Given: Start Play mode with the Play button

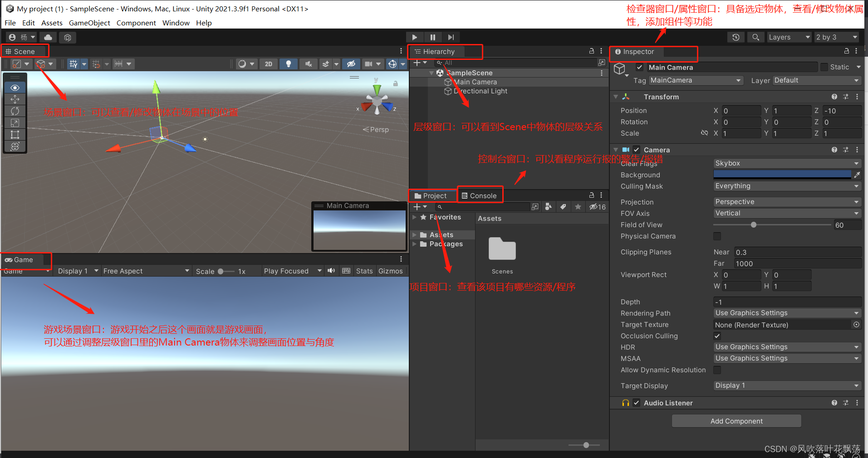Looking at the screenshot, I should coord(414,37).
